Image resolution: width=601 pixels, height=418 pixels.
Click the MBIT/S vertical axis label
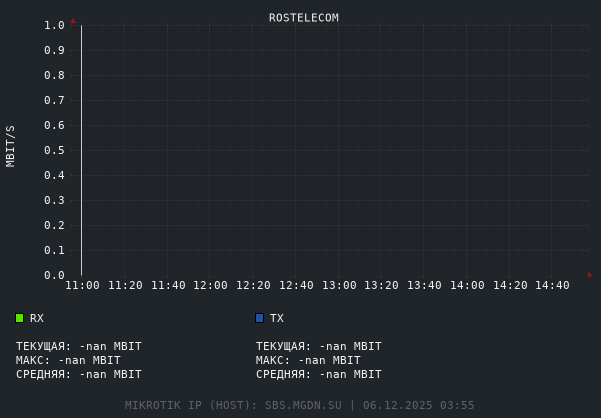coord(11,145)
